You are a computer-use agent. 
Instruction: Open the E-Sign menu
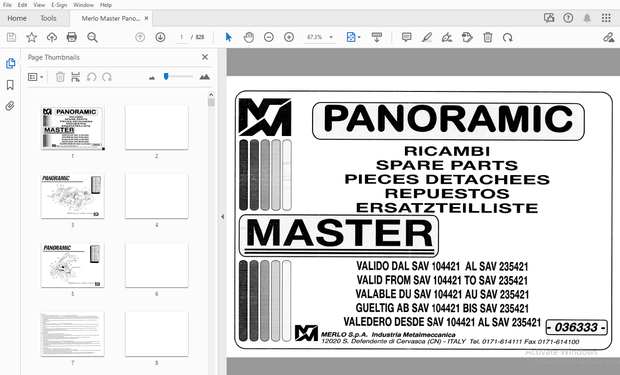point(59,5)
